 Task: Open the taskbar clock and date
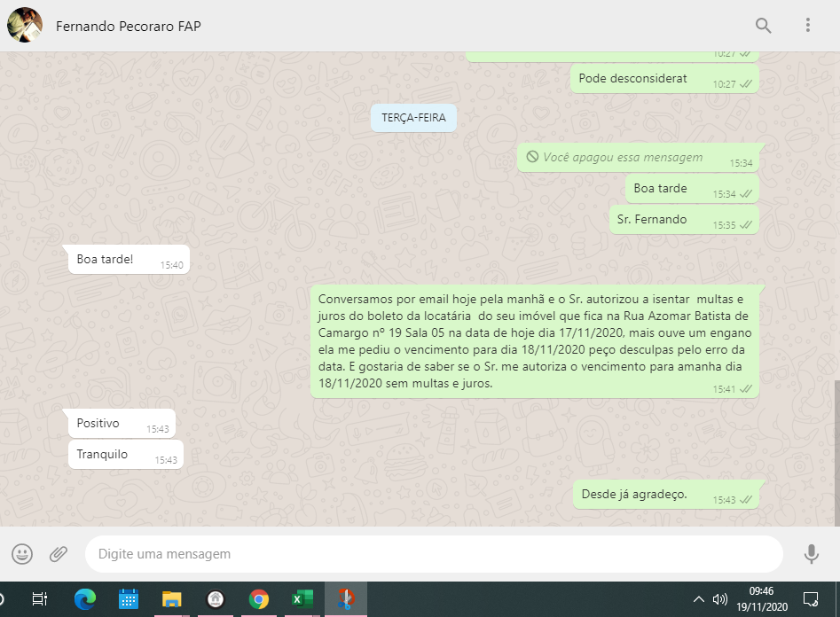click(x=761, y=599)
